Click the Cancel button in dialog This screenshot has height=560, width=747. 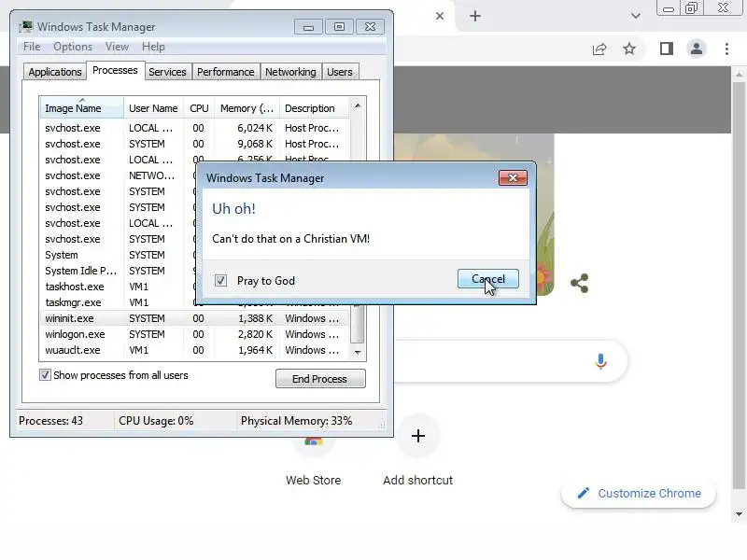point(487,279)
